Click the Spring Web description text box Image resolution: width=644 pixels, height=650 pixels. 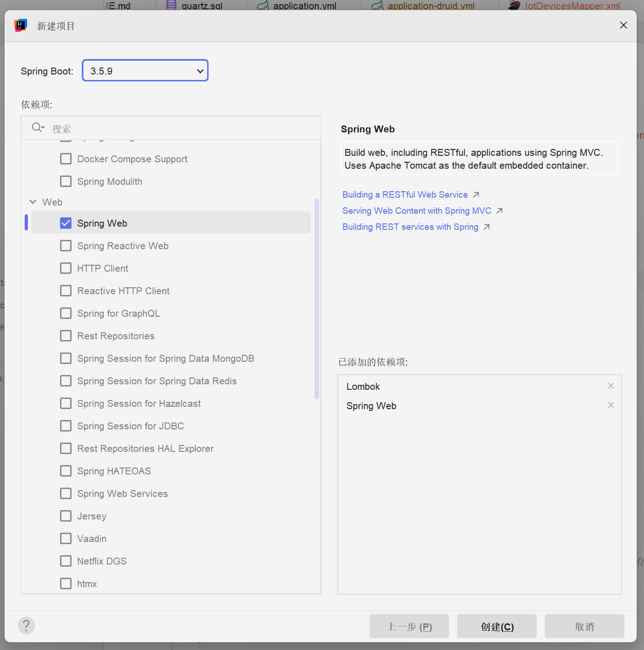click(480, 159)
